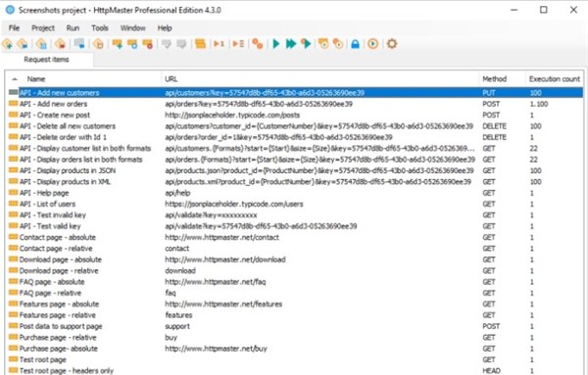Click the 'api/help' URL cell
The image size is (588, 375).
[177, 193]
